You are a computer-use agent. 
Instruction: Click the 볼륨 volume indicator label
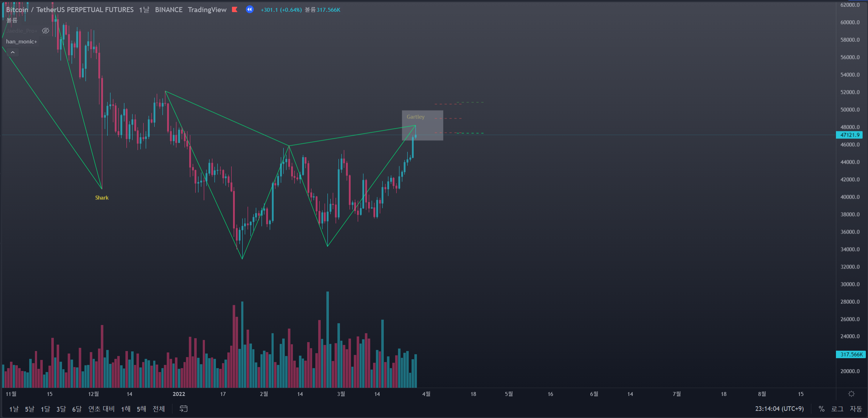pos(12,20)
